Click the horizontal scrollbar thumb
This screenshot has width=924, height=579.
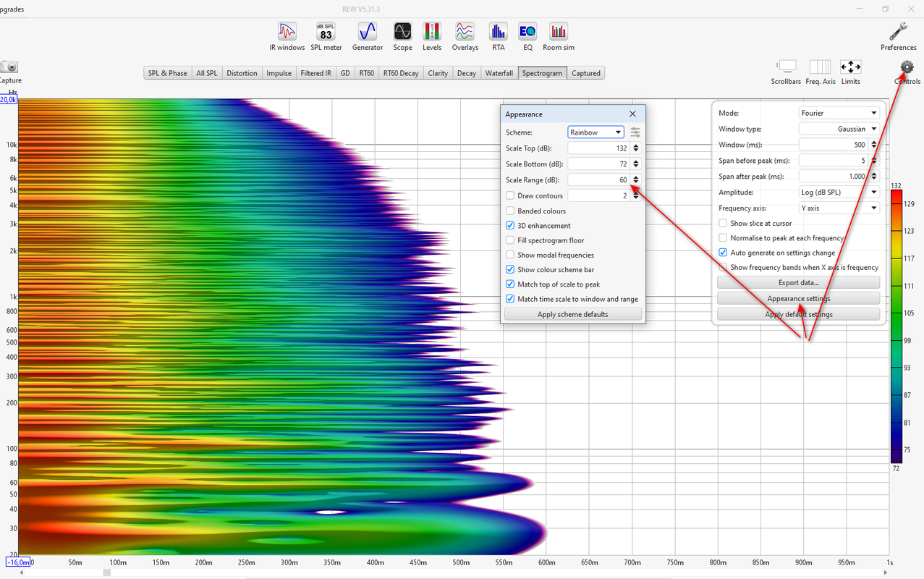tap(106, 573)
